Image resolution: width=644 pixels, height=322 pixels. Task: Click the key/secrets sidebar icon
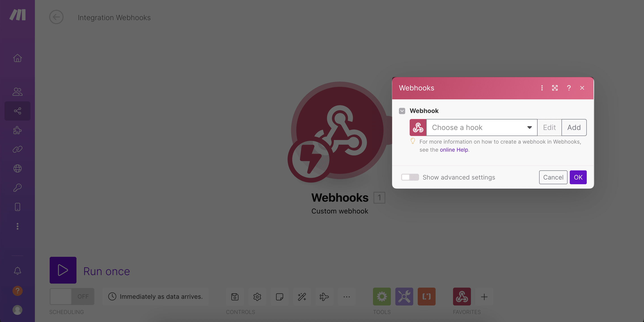[x=17, y=188]
